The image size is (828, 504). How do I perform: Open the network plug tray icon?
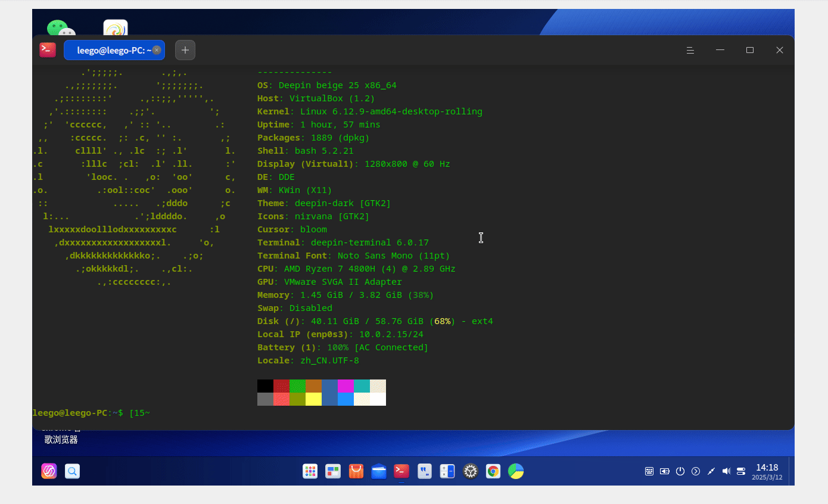(x=711, y=471)
